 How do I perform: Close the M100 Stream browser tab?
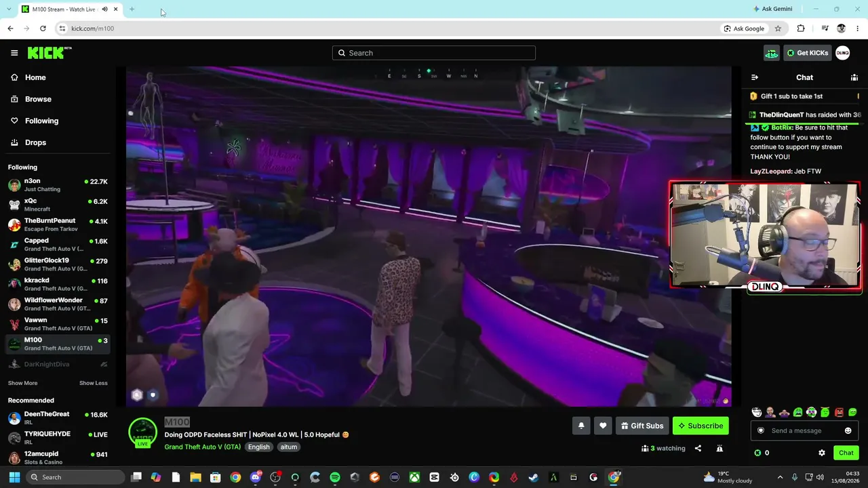click(x=116, y=9)
